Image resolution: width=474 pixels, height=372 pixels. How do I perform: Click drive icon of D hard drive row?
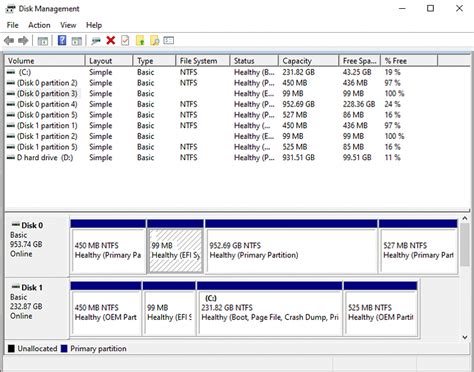[x=11, y=157]
